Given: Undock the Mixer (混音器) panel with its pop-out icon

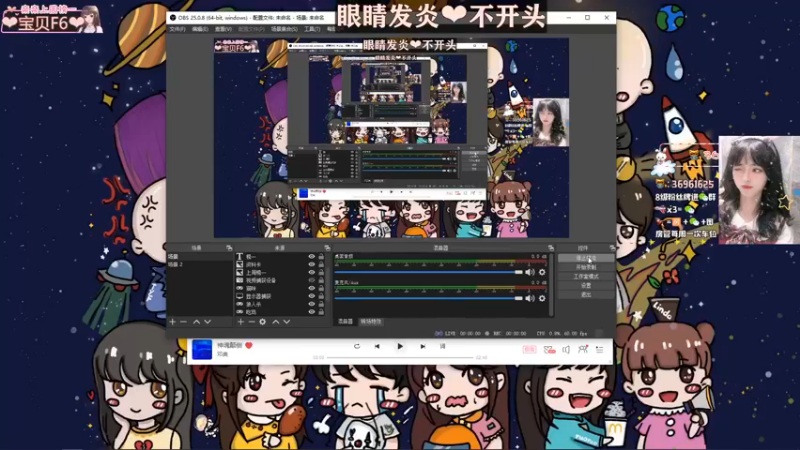Looking at the screenshot, I should [551, 248].
